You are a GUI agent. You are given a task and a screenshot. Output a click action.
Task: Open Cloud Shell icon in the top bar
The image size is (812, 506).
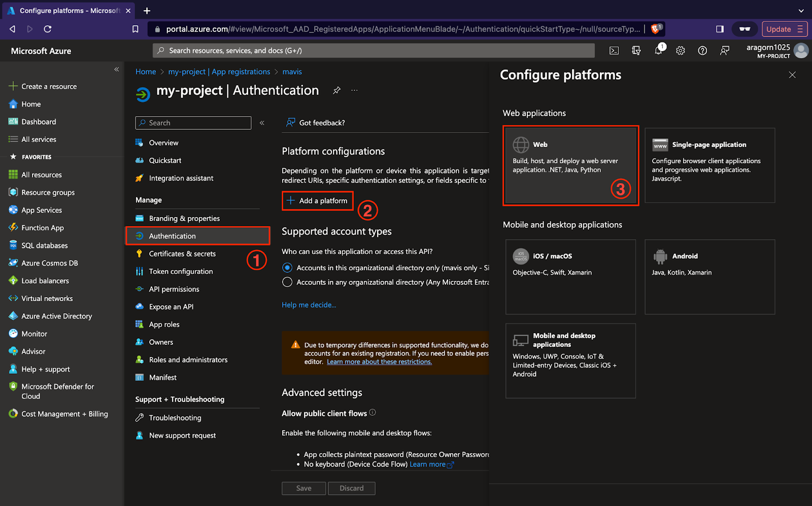click(x=614, y=51)
